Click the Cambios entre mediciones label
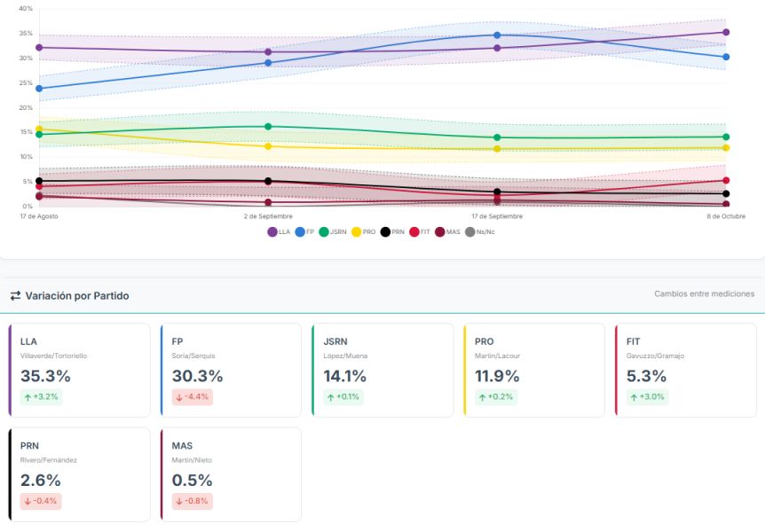This screenshot has height=532, width=765. click(x=704, y=293)
